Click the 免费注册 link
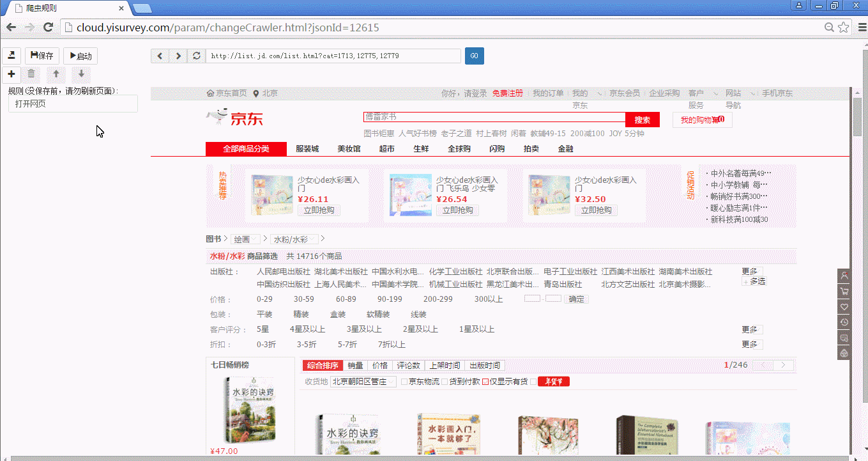 pyautogui.click(x=508, y=93)
